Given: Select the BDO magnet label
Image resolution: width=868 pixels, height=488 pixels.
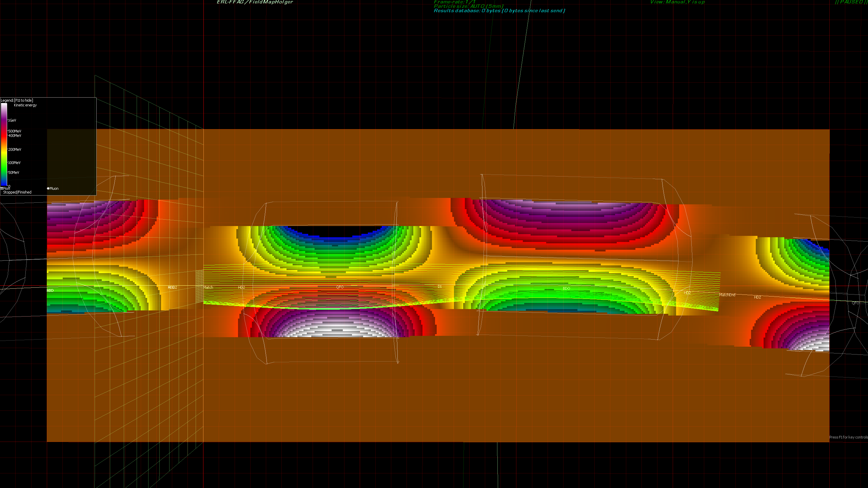Looking at the screenshot, I should pyautogui.click(x=566, y=288).
